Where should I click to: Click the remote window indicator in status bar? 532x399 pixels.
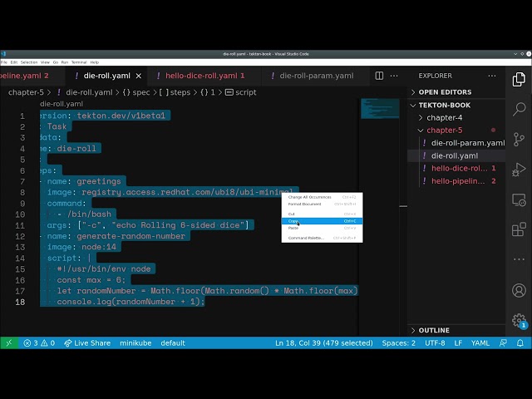(9, 343)
